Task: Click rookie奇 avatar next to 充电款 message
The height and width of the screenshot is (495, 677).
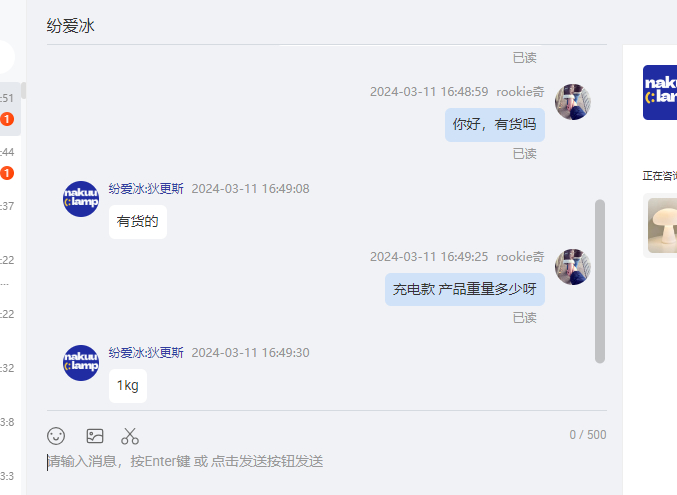Action: 573,267
